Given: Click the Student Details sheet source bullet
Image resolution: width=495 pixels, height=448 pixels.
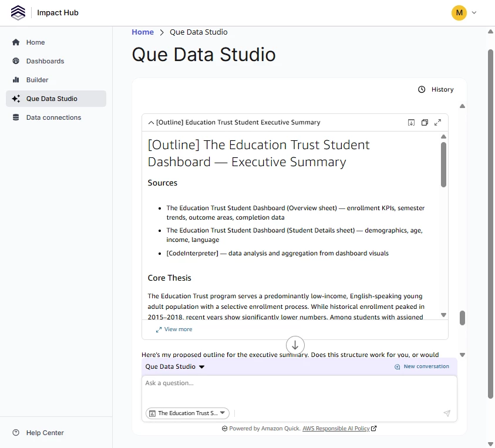Looking at the screenshot, I should (295, 235).
